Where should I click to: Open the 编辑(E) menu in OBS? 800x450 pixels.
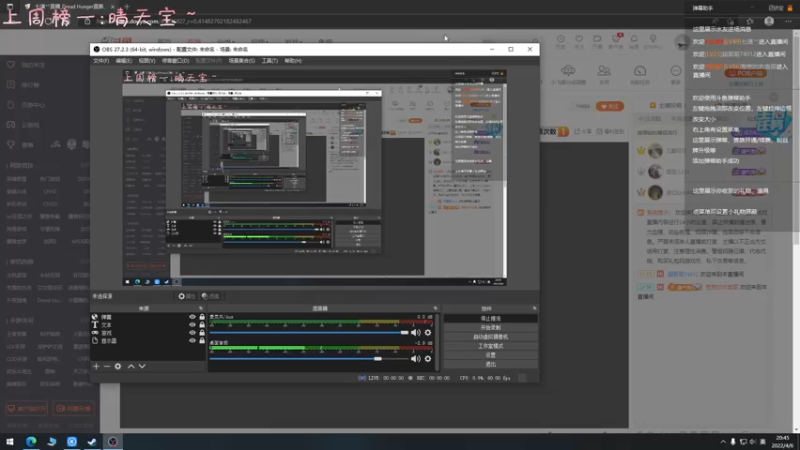[123, 61]
